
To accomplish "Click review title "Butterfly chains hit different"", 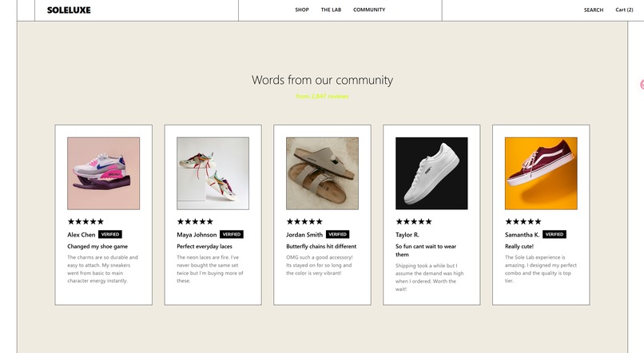I will coord(321,246).
